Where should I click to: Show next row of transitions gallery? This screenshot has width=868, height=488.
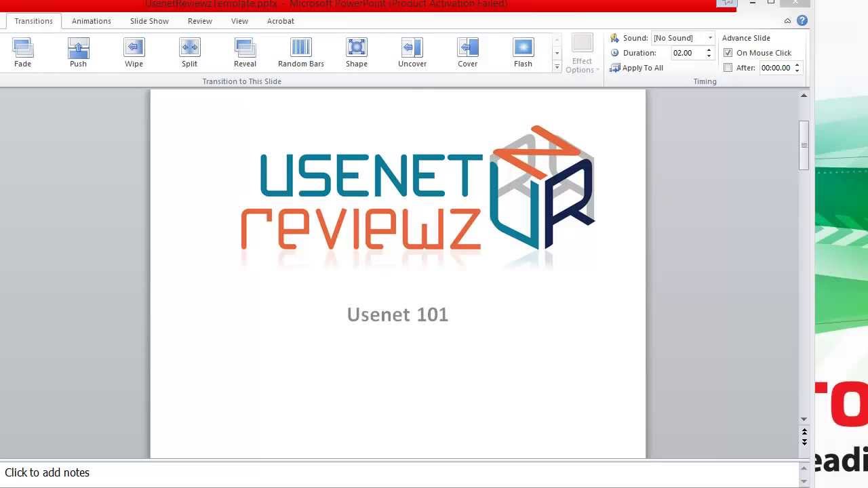point(557,53)
